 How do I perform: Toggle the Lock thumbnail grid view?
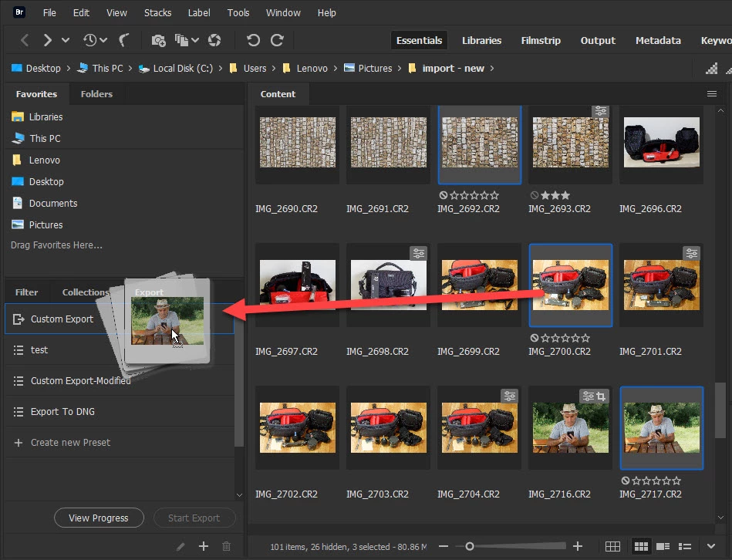click(612, 546)
